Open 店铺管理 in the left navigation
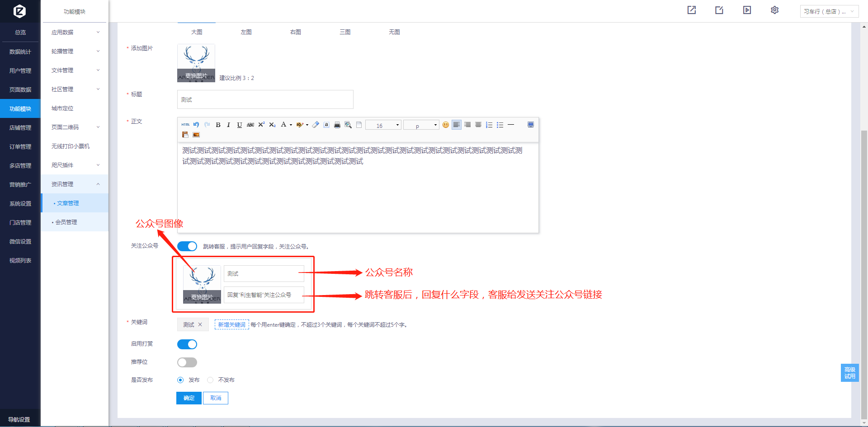Viewport: 868px width, 427px height. (x=20, y=128)
